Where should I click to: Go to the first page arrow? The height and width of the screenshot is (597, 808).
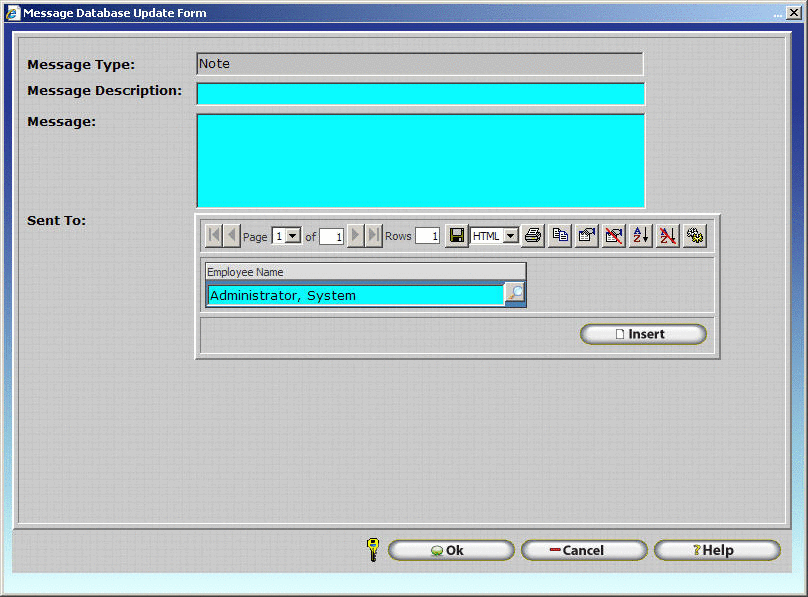coord(213,236)
